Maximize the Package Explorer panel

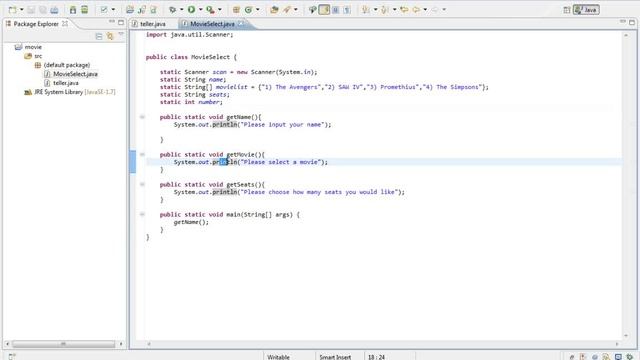pyautogui.click(x=121, y=22)
